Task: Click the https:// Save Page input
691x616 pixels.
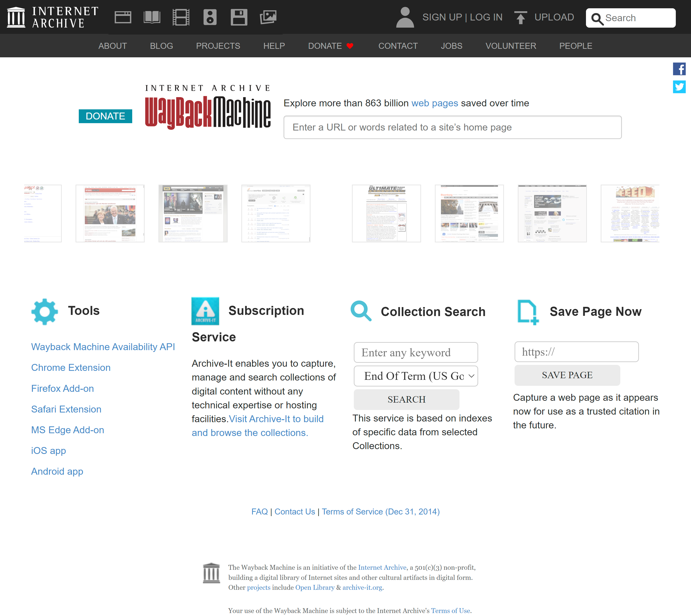Action: (577, 352)
